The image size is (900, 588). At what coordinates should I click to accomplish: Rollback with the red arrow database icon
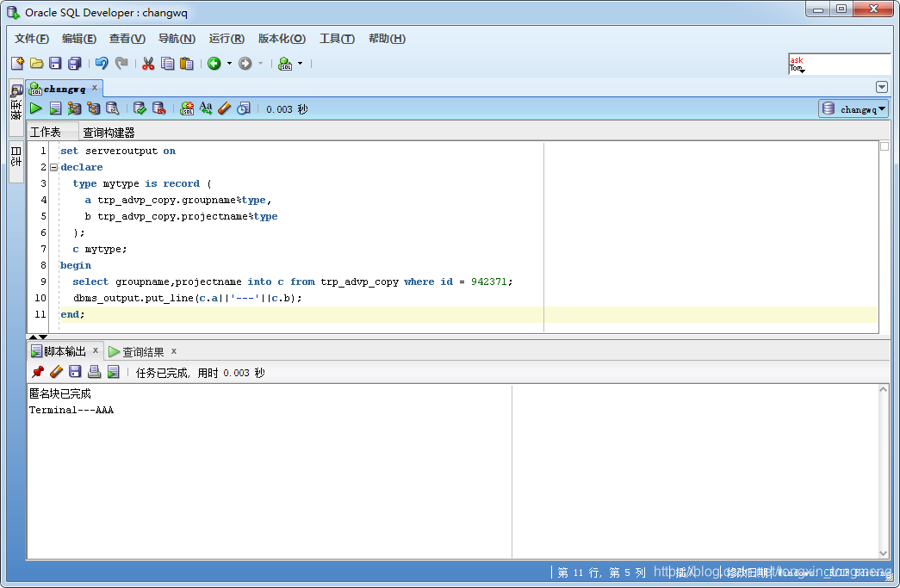click(x=158, y=108)
